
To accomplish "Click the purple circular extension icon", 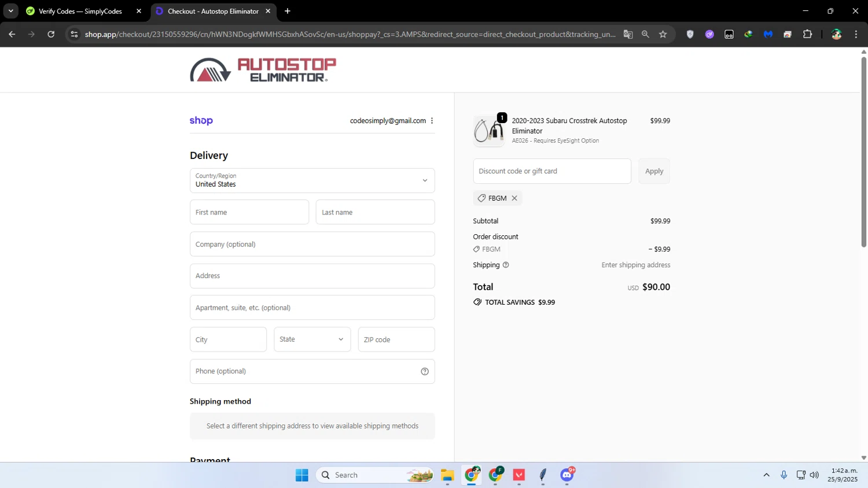I will (x=709, y=34).
